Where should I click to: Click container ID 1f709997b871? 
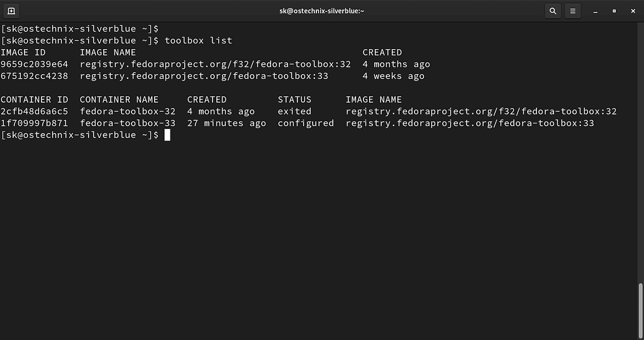point(34,123)
